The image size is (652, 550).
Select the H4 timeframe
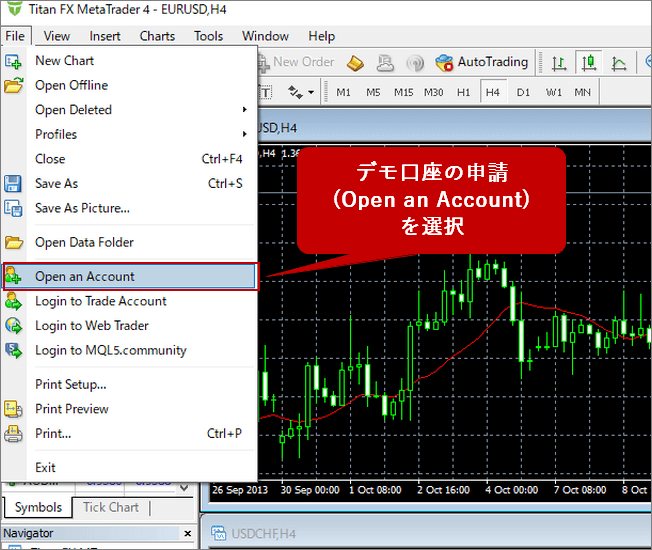point(493,92)
